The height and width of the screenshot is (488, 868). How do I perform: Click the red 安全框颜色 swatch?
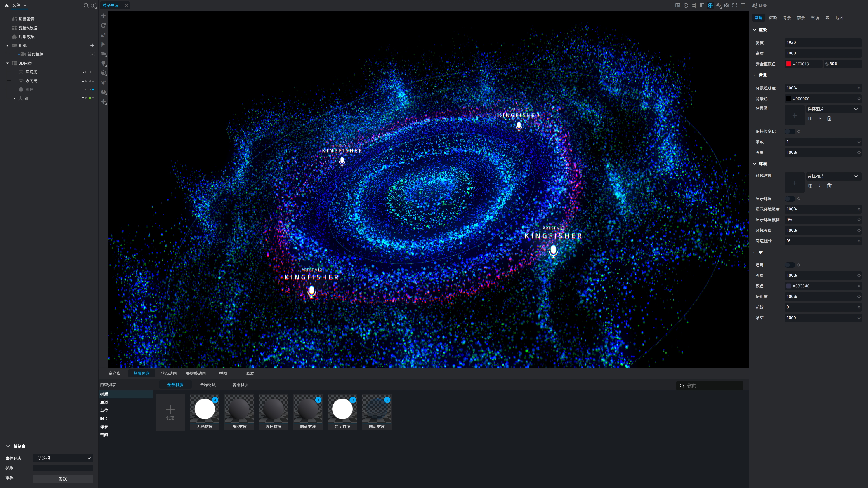click(788, 64)
